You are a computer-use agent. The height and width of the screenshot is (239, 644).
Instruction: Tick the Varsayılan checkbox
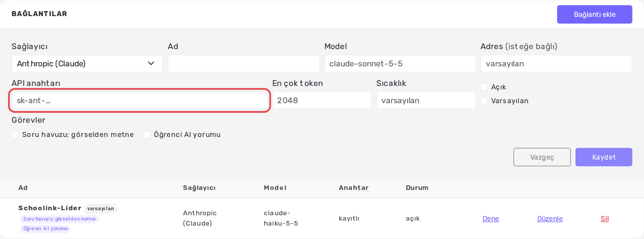[484, 101]
